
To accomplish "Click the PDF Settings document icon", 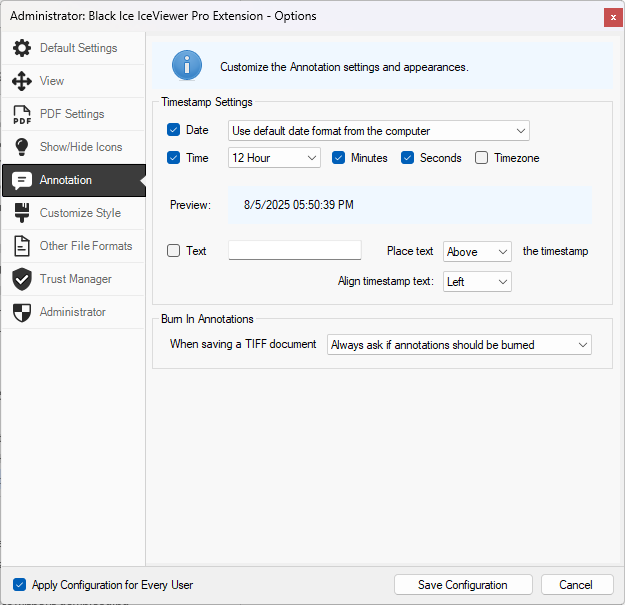I will click(22, 114).
